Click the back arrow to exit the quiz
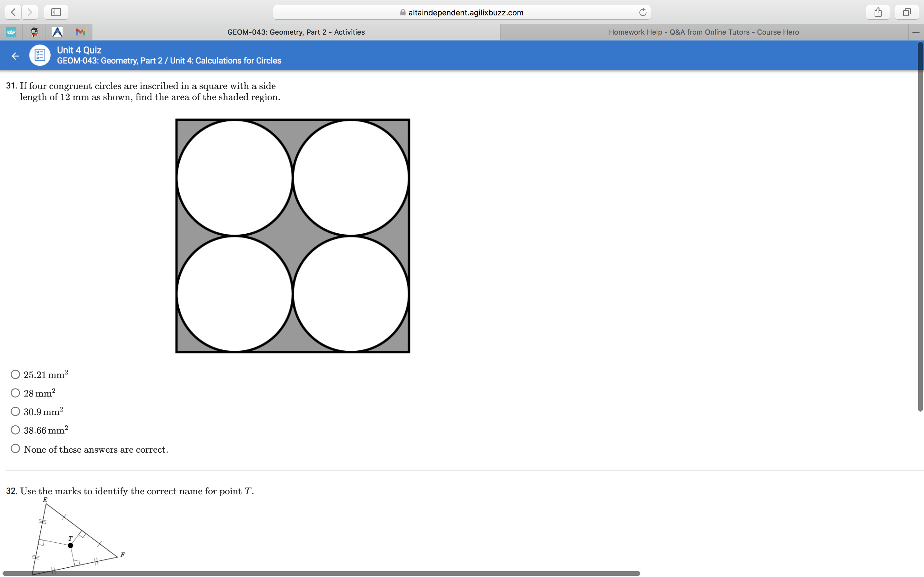Screen dimensions: 924x577 [x=15, y=55]
